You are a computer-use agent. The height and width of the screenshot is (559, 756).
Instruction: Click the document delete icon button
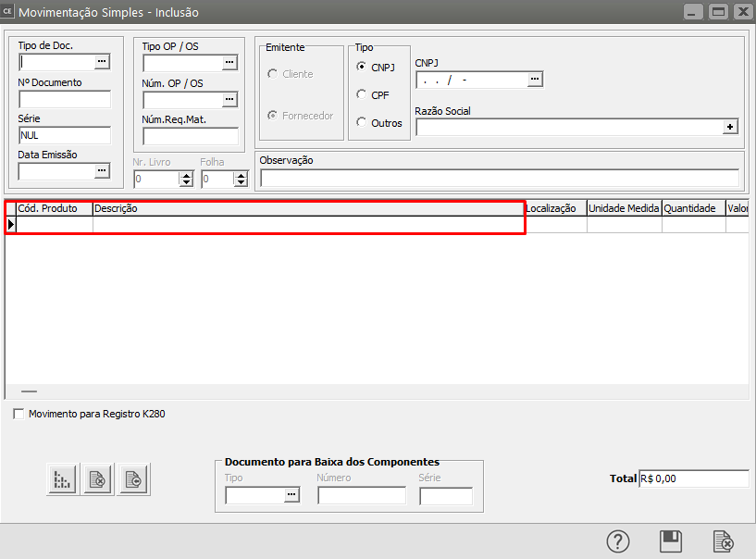click(98, 478)
